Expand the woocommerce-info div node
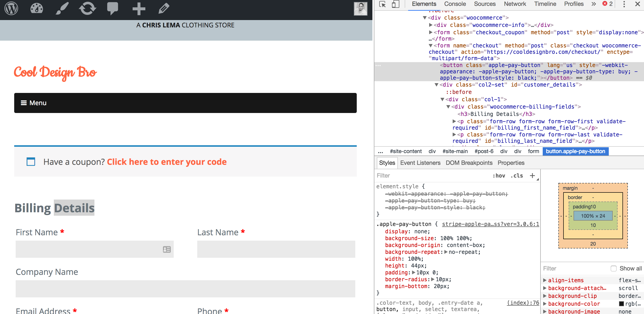 pos(430,25)
